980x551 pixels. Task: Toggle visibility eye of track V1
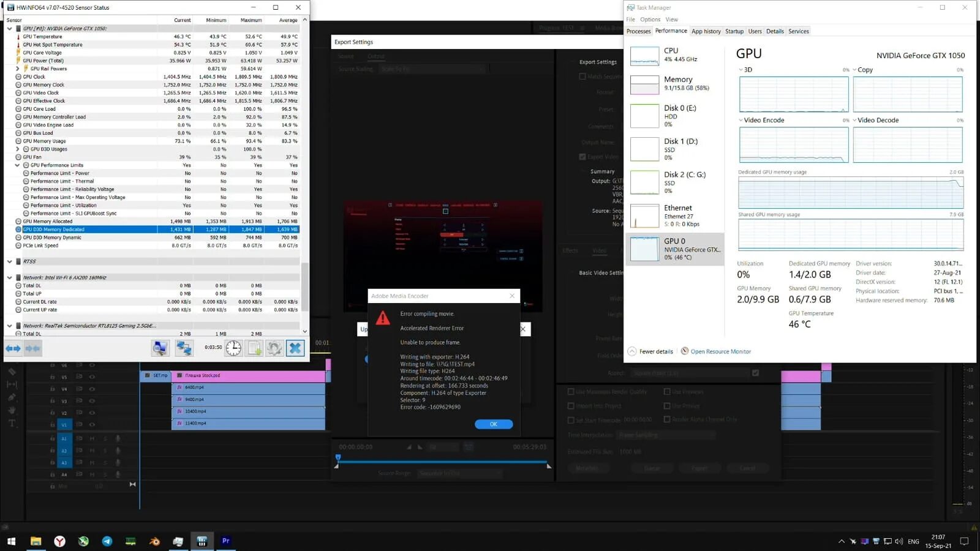92,425
